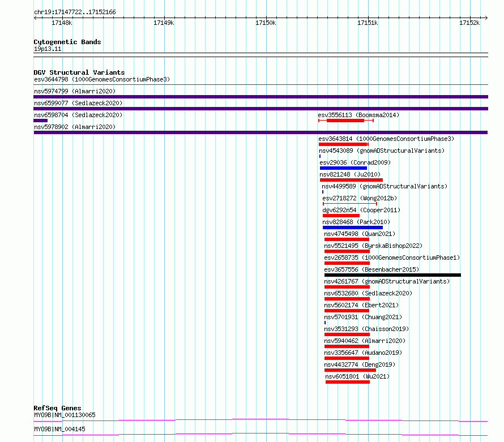The height and width of the screenshot is (442, 504).
Task: Click the Cytogenetic Bands track title
Action: 67,42
